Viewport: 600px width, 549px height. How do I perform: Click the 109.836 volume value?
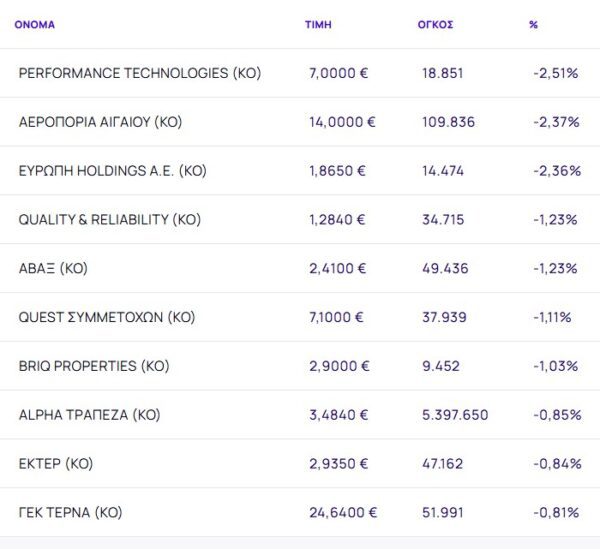(x=448, y=122)
